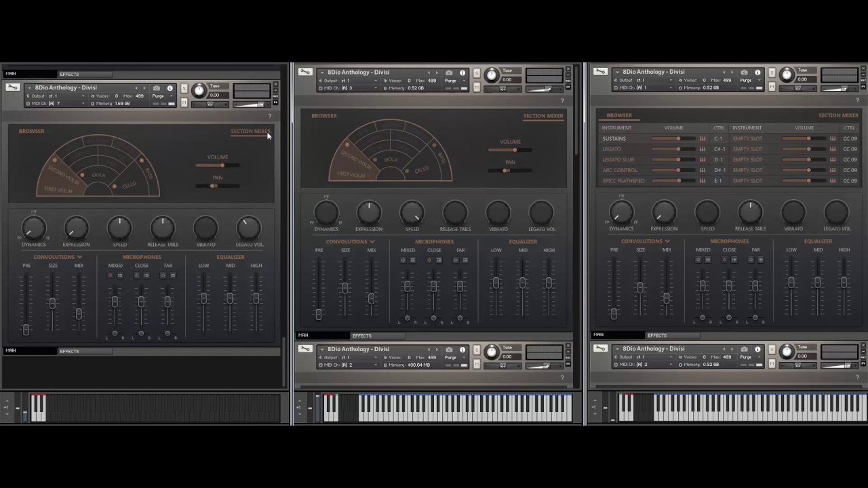Open the info icon in the left window
The image size is (868, 488).
170,88
